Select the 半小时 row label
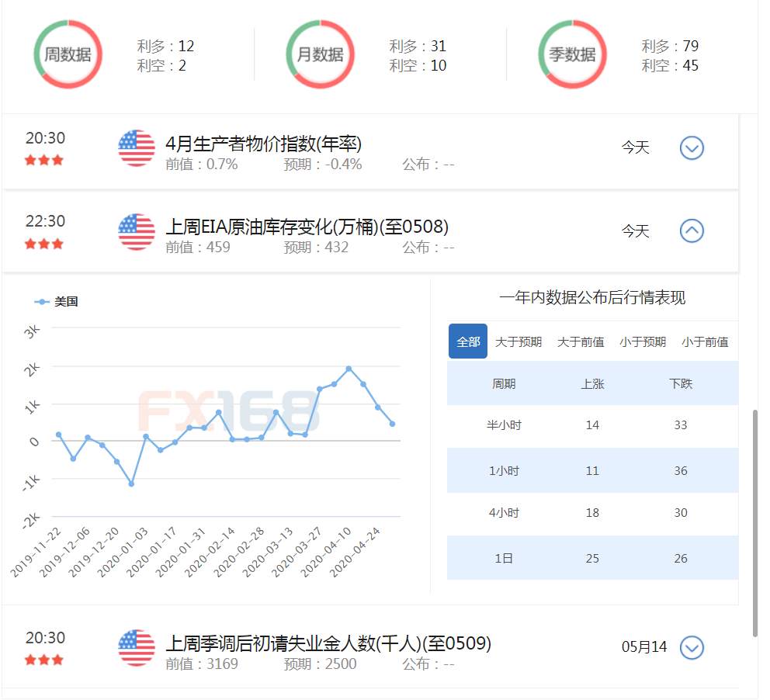This screenshot has height=700, width=770. coord(504,425)
